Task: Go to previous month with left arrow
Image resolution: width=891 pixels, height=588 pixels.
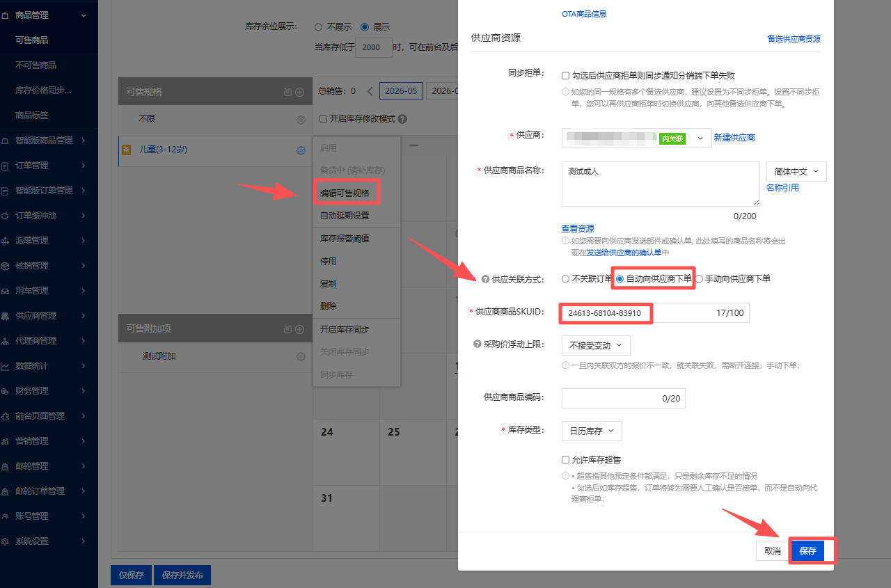Action: coord(370,91)
